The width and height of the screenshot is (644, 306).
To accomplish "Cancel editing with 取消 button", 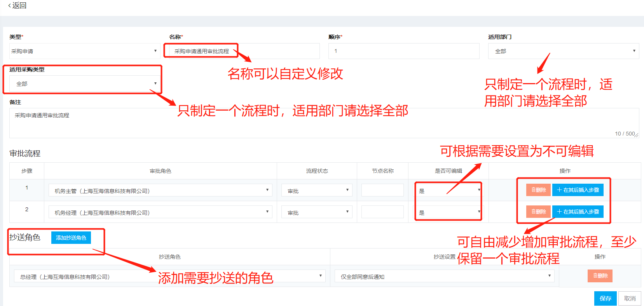I will pos(630,298).
